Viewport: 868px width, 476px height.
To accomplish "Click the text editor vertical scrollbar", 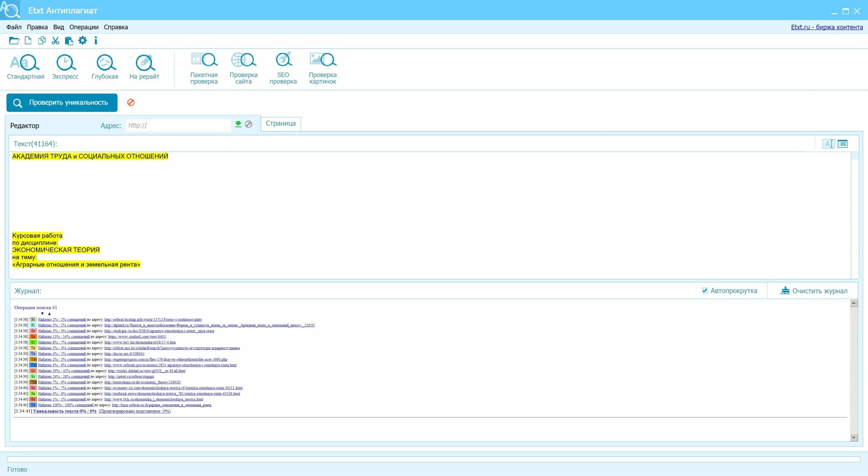I will tap(855, 215).
